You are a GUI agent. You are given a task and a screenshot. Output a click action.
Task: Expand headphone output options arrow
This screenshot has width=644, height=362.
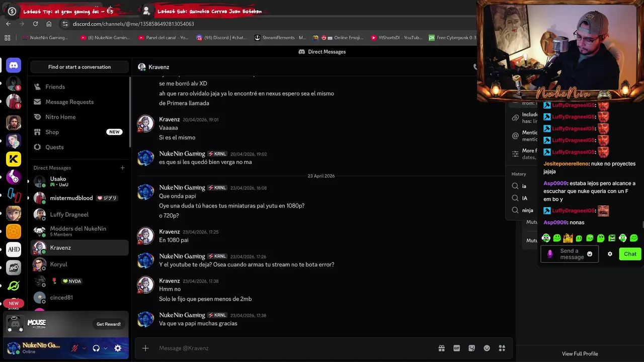click(105, 348)
